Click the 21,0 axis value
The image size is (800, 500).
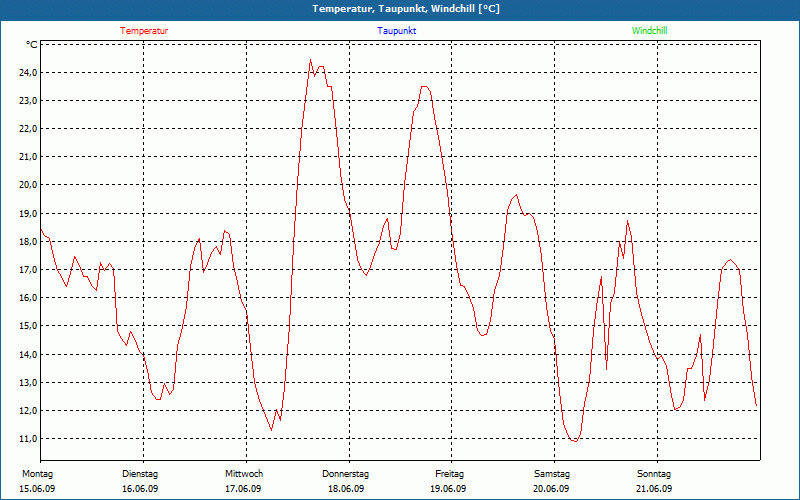pyautogui.click(x=27, y=157)
